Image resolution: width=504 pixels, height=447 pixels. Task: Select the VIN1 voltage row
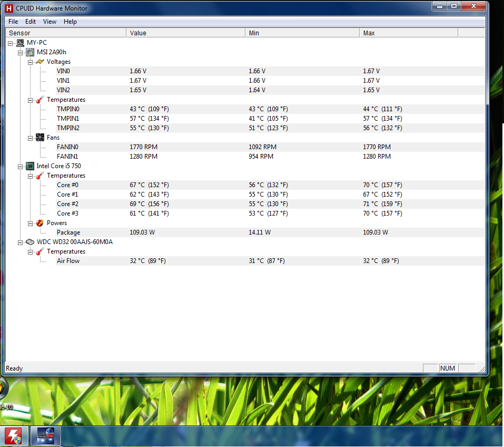[270, 81]
